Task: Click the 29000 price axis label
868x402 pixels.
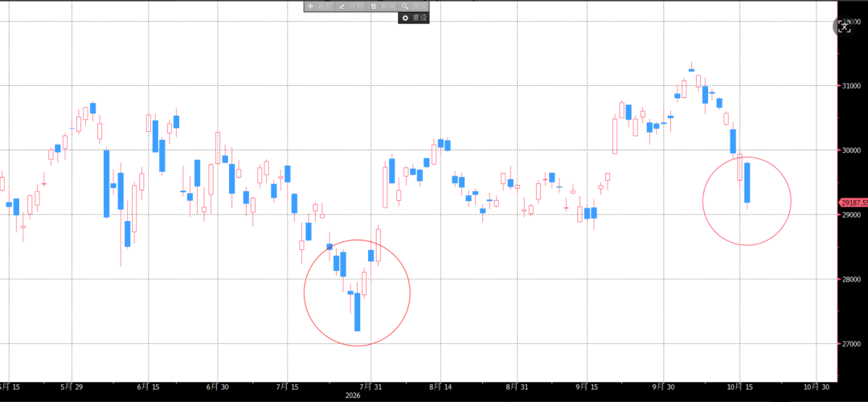Action: tap(850, 215)
